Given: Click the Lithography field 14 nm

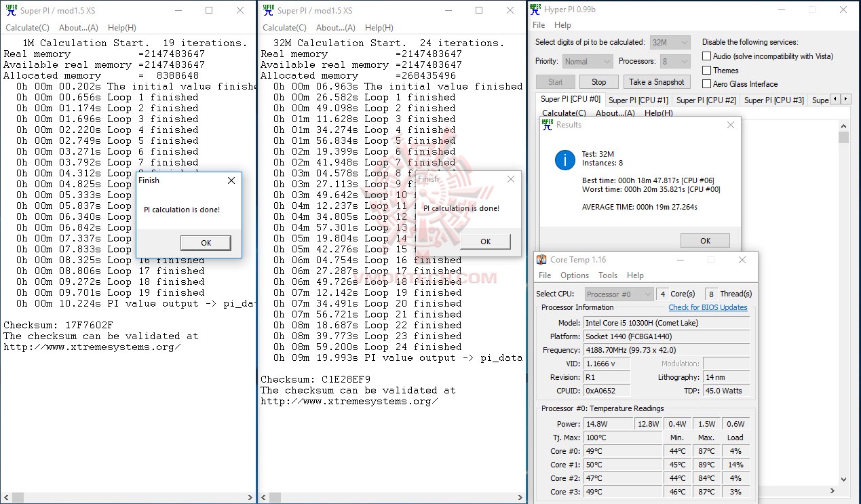Looking at the screenshot, I should click(726, 377).
